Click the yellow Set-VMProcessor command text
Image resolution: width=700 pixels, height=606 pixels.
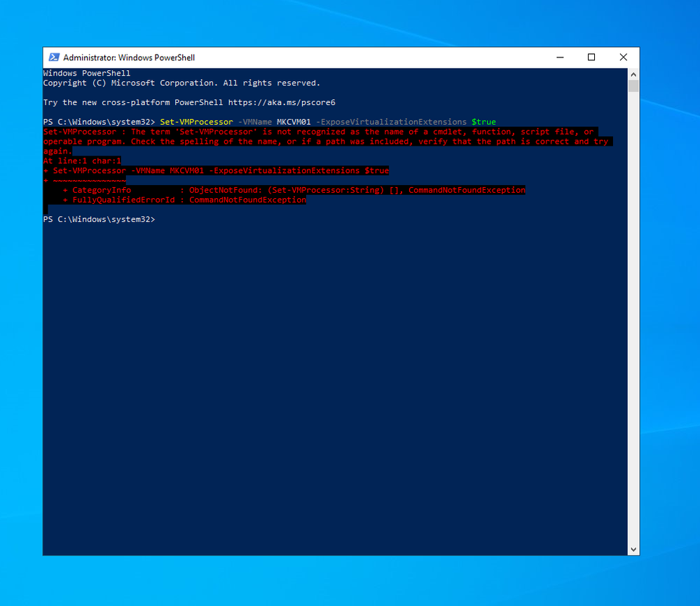(x=196, y=122)
